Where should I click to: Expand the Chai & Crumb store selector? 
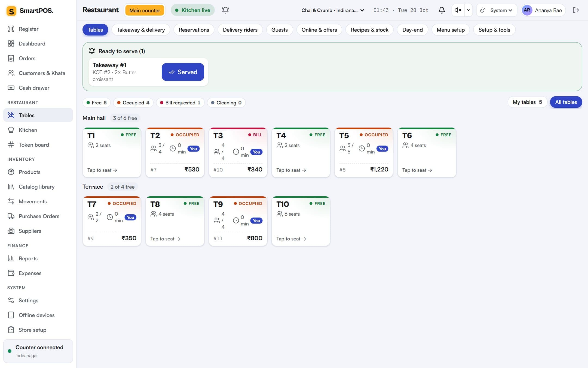[x=333, y=10]
